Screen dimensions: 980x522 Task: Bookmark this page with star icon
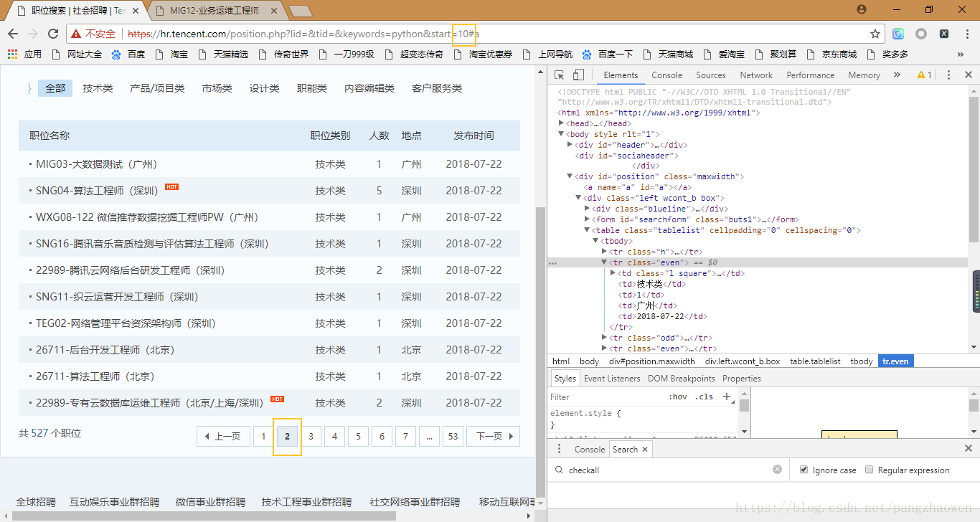coord(875,34)
